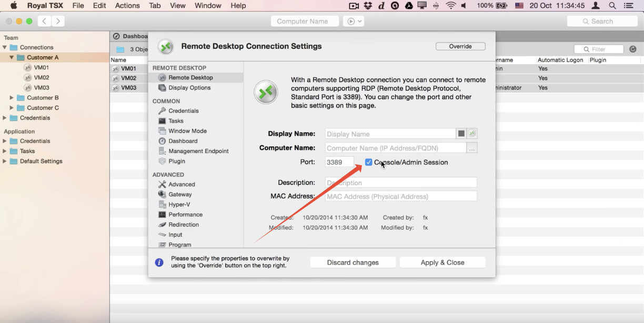
Task: Collapse the Customer A folder
Action: click(x=12, y=57)
